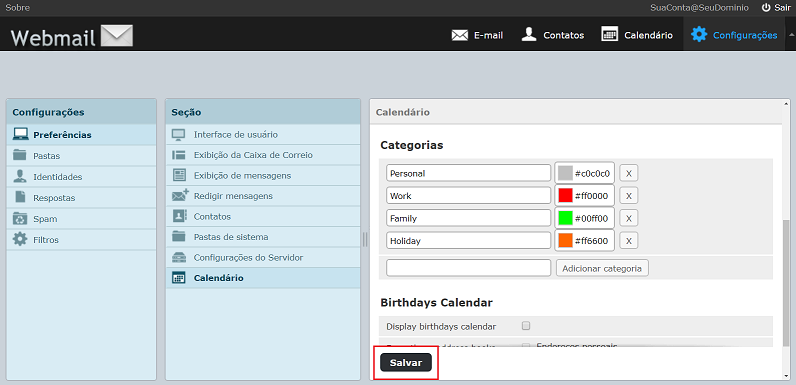The height and width of the screenshot is (385, 796).
Task: Click the Filtros gear icon
Action: point(20,239)
